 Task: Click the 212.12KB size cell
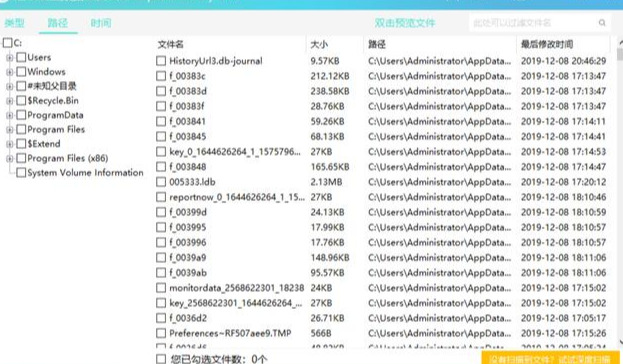tap(330, 76)
